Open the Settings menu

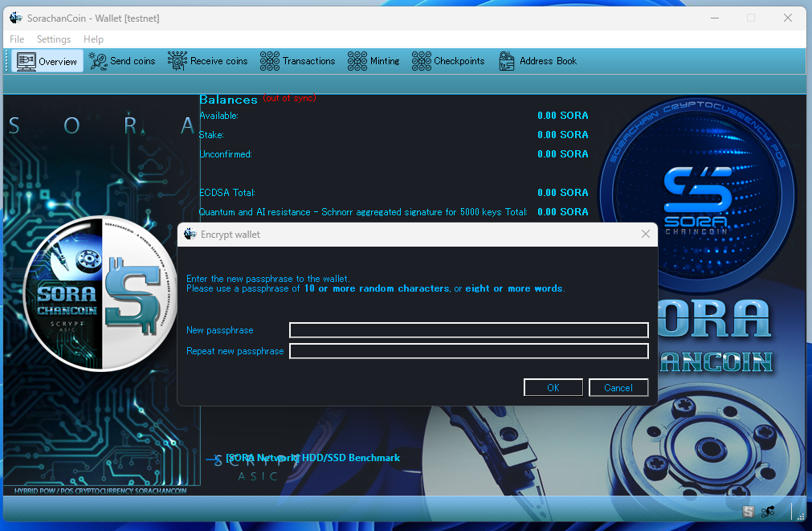54,39
